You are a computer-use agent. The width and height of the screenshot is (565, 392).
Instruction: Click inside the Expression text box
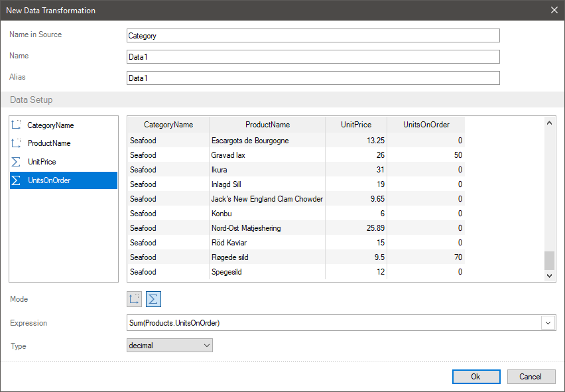pyautogui.click(x=332, y=323)
